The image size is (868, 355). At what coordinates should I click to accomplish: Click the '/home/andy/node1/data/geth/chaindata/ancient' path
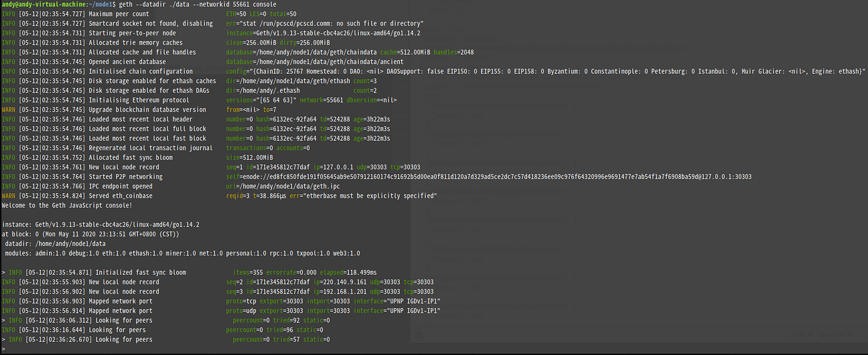[329, 62]
